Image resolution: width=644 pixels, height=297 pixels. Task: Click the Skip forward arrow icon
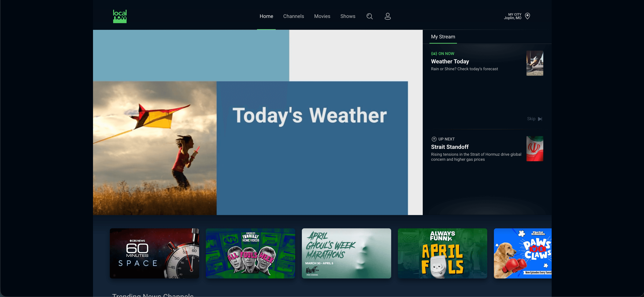point(540,119)
